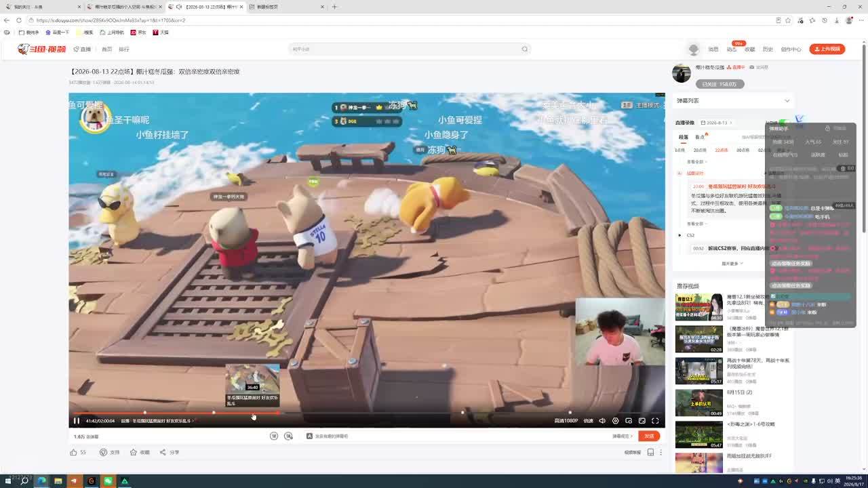Screen dimensions: 868x488
Task: Toggle the 主播模式 switch on the video
Action: coord(642,105)
